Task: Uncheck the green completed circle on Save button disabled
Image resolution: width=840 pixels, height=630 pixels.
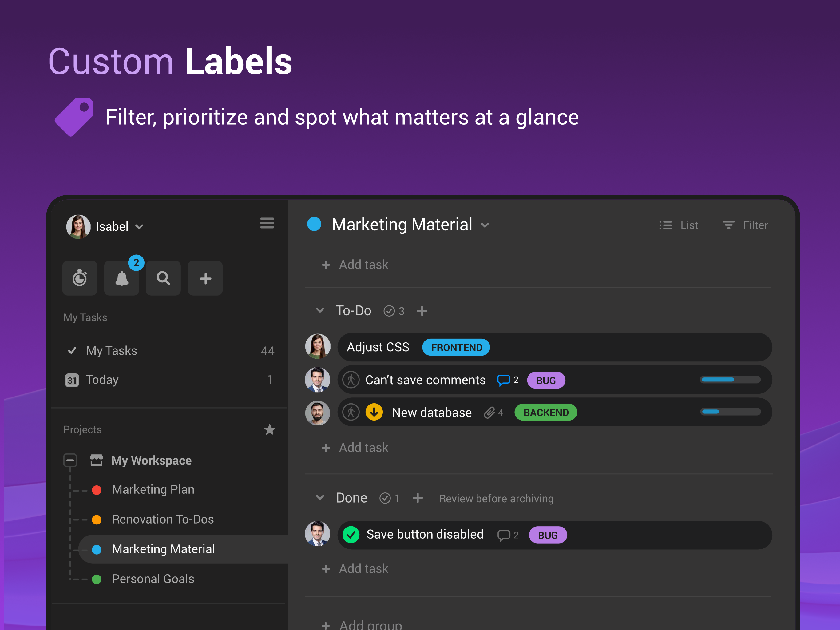Action: click(351, 535)
